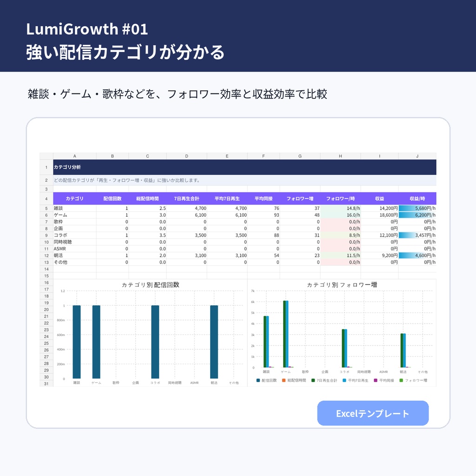Click the 14,200円 revenue cell

[379, 208]
